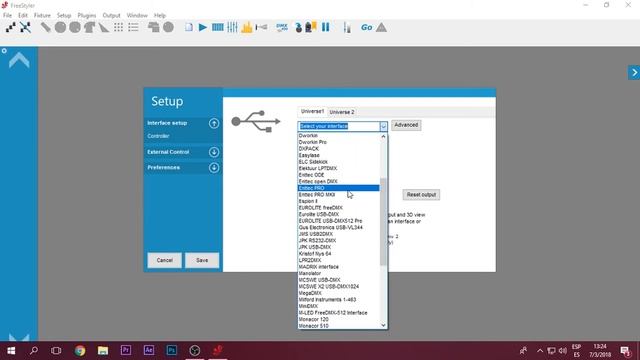Viewport: 640px width, 360px height.
Task: Click the upward chevron in left sidebar
Action: coord(19,60)
